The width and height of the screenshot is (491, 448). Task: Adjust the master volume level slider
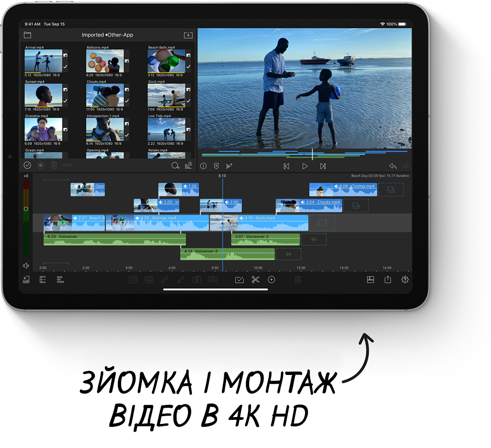26,209
